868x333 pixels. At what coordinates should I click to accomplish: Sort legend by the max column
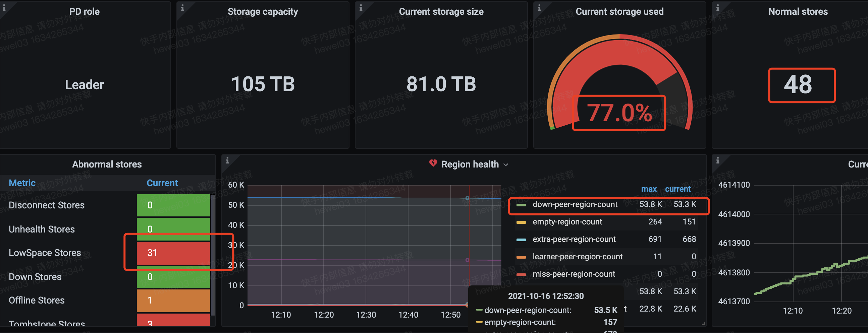click(x=649, y=189)
